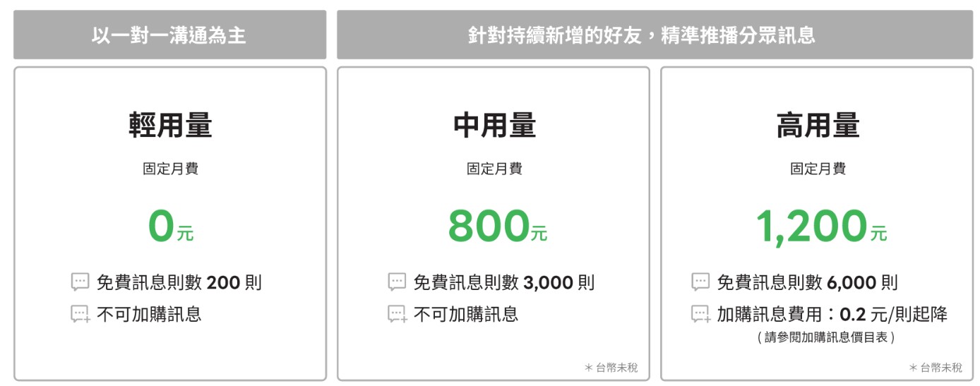
Task: Select the 針對持續新增的好友 header tab
Action: [x=641, y=35]
